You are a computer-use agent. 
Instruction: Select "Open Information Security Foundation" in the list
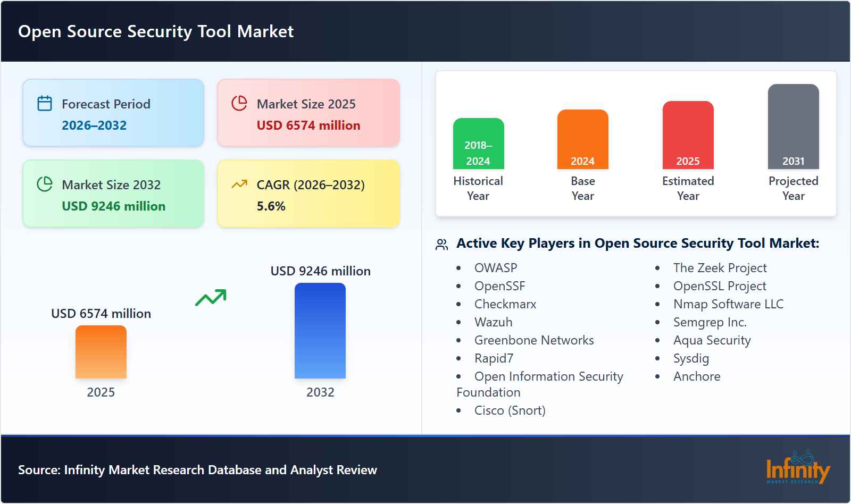tap(540, 384)
